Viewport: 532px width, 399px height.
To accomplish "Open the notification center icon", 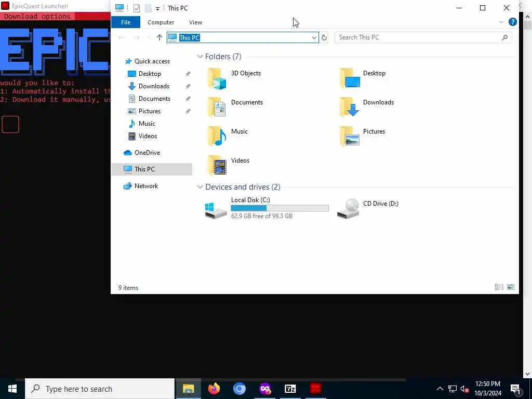I will click(x=516, y=389).
